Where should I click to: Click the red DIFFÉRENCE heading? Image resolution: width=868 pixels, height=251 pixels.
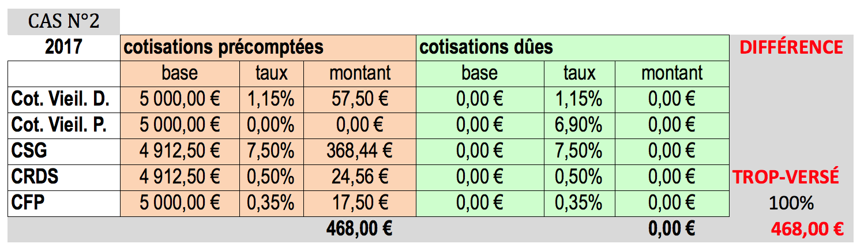point(791,47)
